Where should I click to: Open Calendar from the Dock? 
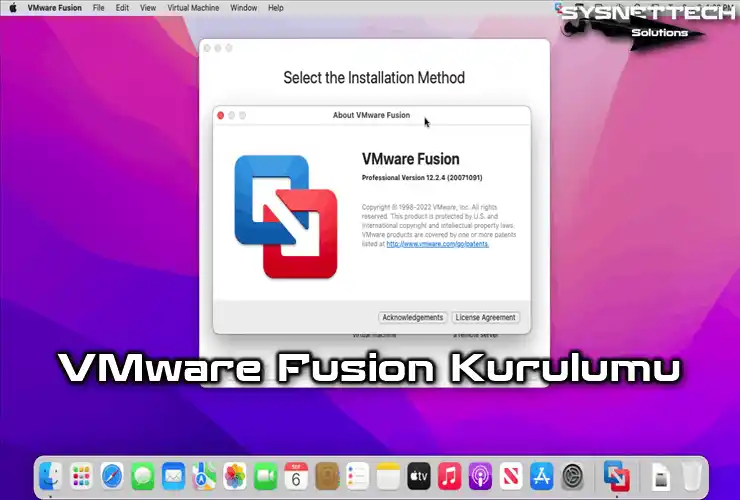pos(296,475)
